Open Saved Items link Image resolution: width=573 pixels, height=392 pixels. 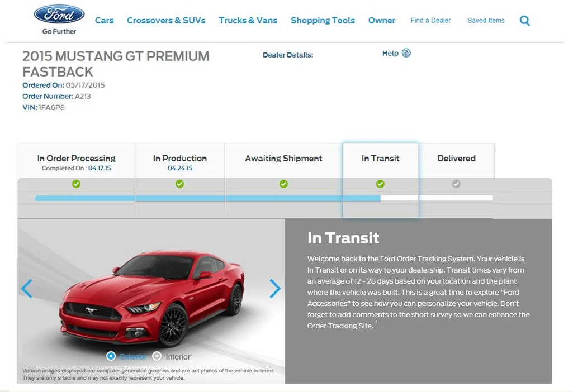point(486,21)
